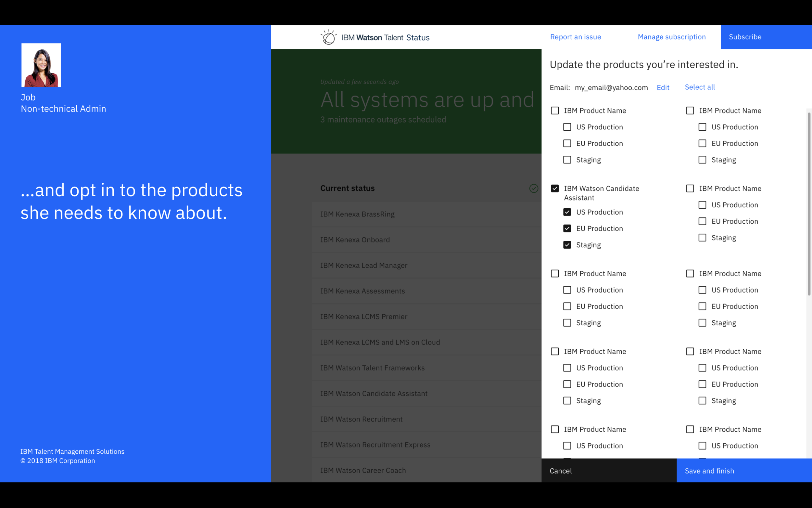Select IBM Kenexa Onboard status row
This screenshot has width=812, height=508.
click(427, 240)
